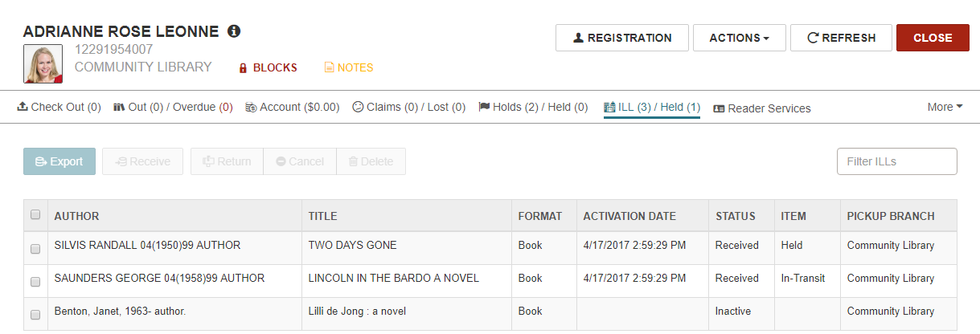
Task: Go to the Check Out (0) tab
Action: [59, 107]
